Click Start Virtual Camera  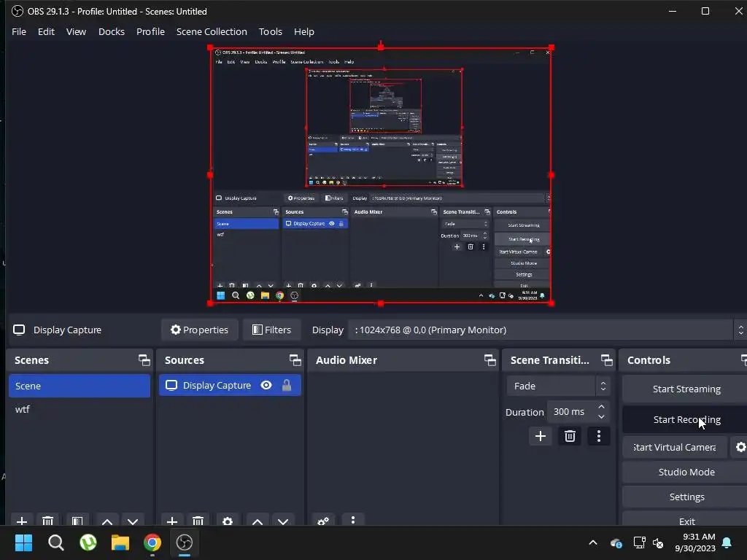pyautogui.click(x=675, y=447)
